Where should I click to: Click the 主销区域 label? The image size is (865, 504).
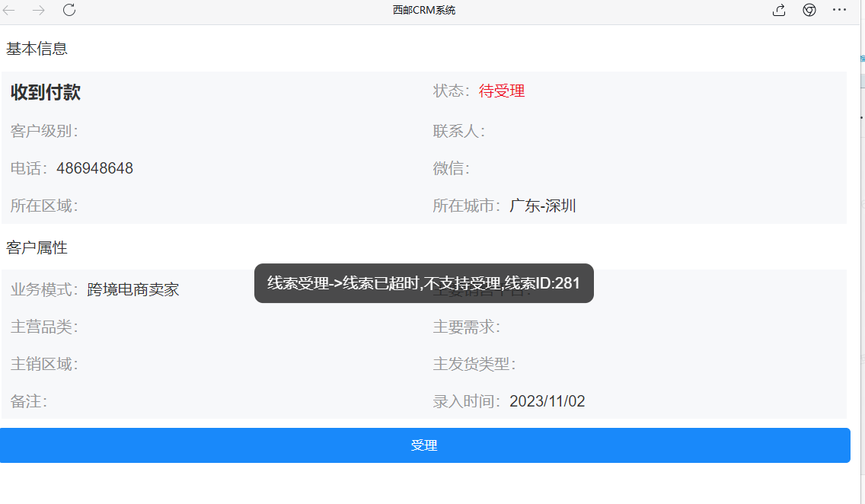point(44,364)
